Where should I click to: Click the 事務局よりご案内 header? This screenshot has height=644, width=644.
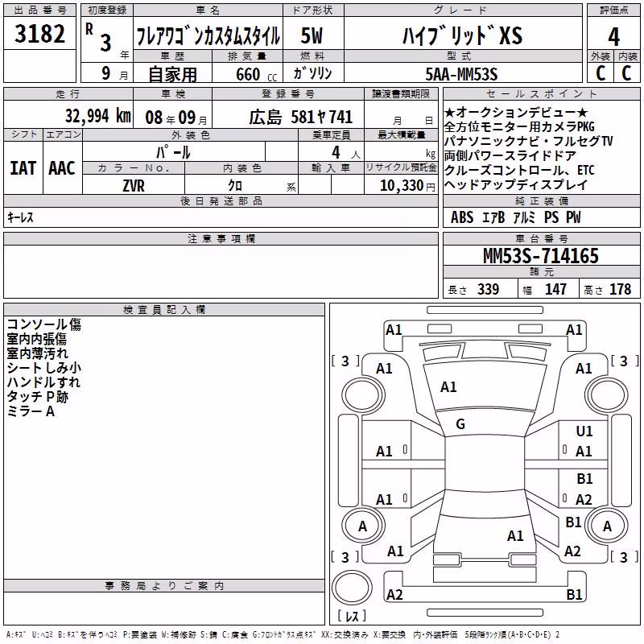coord(164,585)
